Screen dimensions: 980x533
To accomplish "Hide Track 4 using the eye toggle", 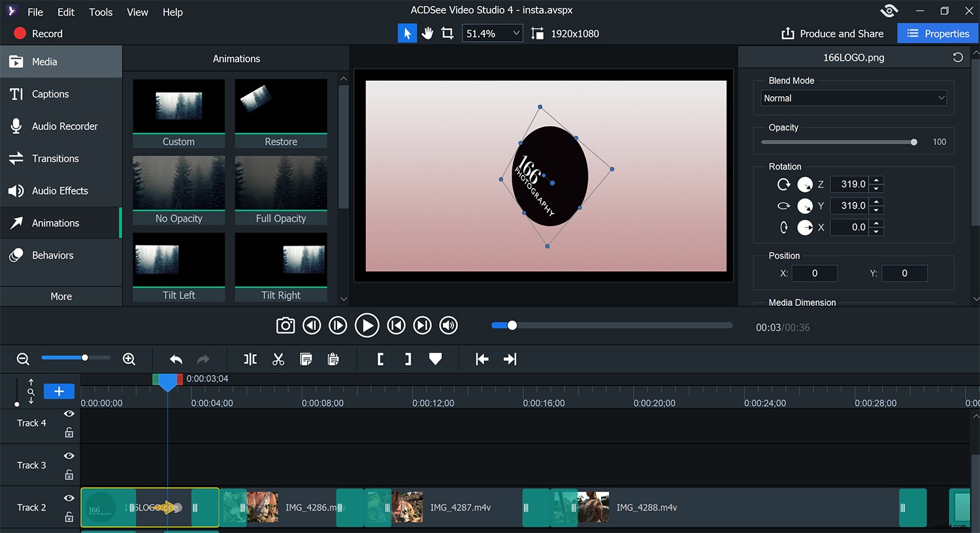I will point(69,413).
